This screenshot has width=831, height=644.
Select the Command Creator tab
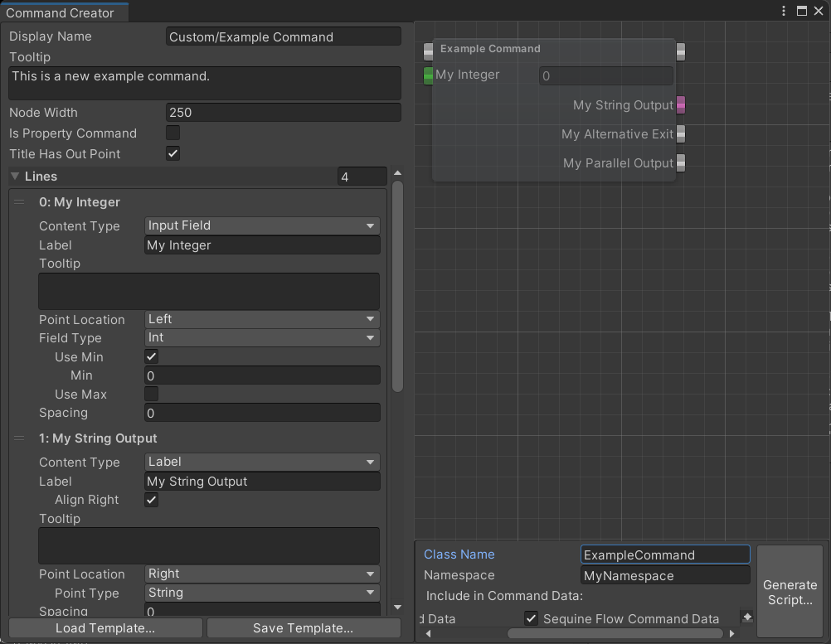[60, 12]
